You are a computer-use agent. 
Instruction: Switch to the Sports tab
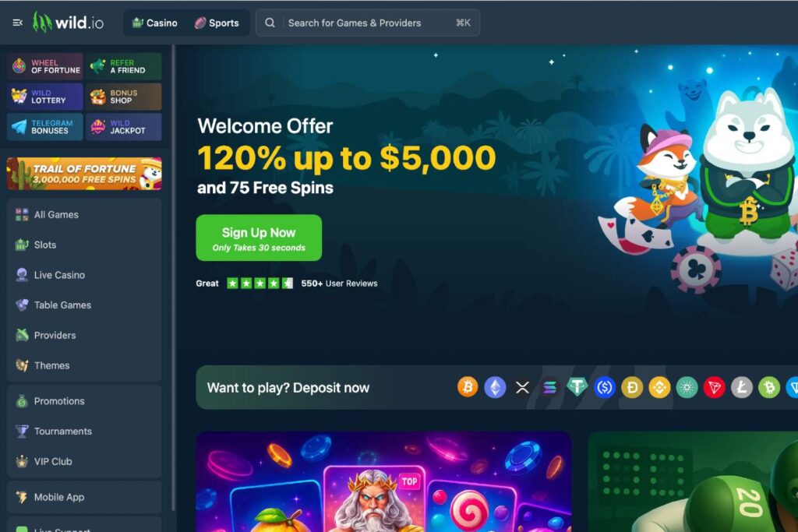pos(217,23)
